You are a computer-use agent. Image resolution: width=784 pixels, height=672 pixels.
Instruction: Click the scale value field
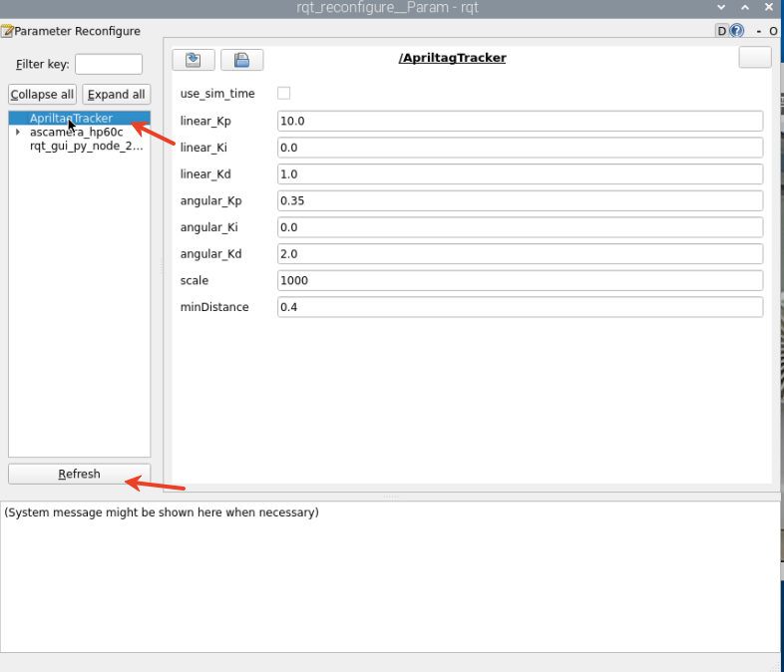[x=520, y=280]
